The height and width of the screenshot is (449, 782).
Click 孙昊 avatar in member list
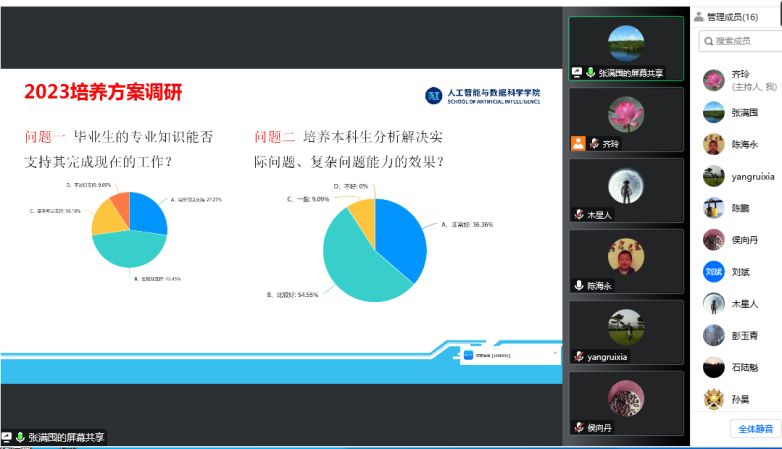point(713,399)
